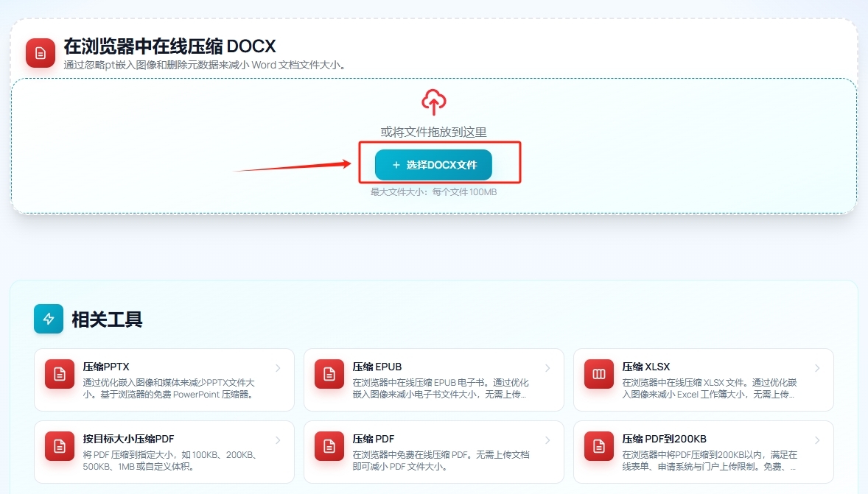Click the red icon on the 压缩PPTX card
This screenshot has height=494, width=868.
click(x=60, y=374)
